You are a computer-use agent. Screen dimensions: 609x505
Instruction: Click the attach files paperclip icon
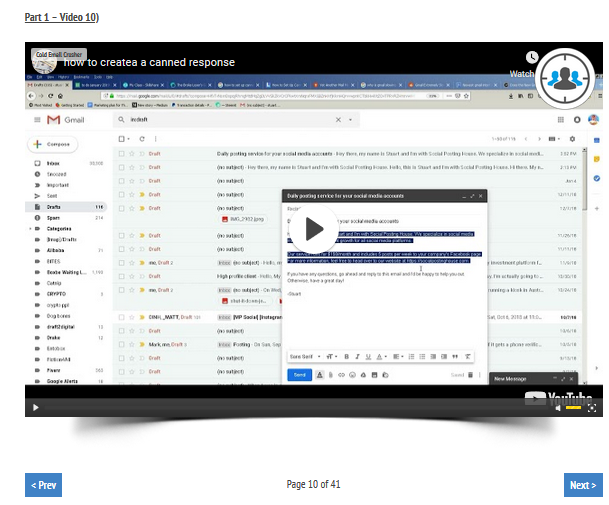click(x=331, y=375)
